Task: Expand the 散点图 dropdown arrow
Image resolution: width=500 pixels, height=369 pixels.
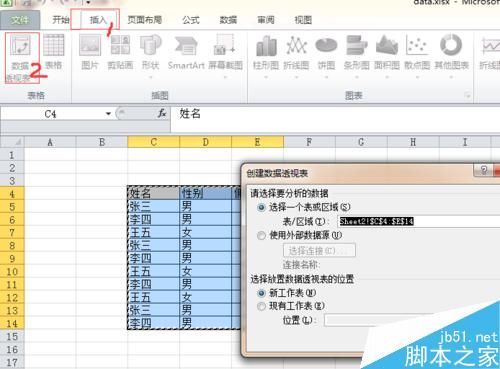Action: pyautogui.click(x=417, y=77)
